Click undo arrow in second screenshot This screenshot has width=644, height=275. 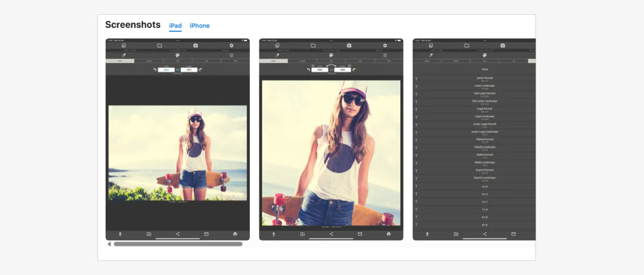click(308, 70)
